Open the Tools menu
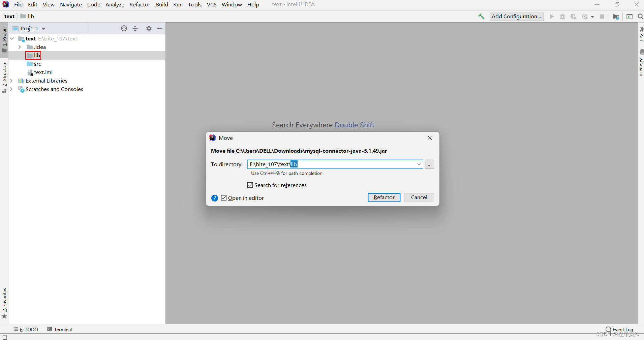The image size is (644, 340). (195, 4)
